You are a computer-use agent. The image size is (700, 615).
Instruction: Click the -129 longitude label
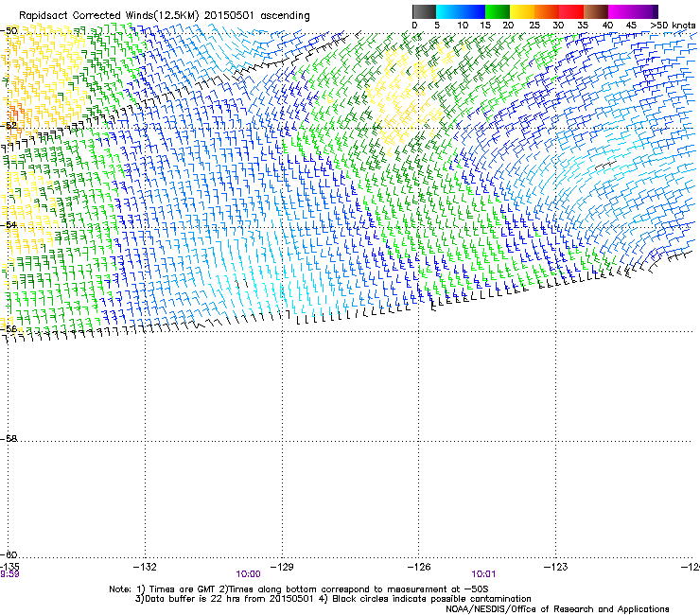point(282,567)
